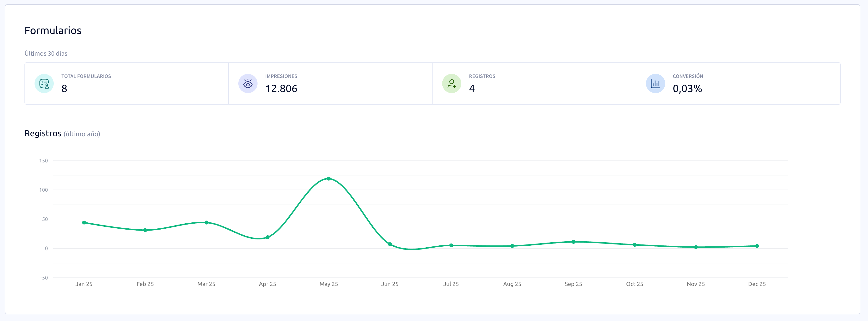
Task: Select the Dec 25 data point on the line
Action: point(757,246)
